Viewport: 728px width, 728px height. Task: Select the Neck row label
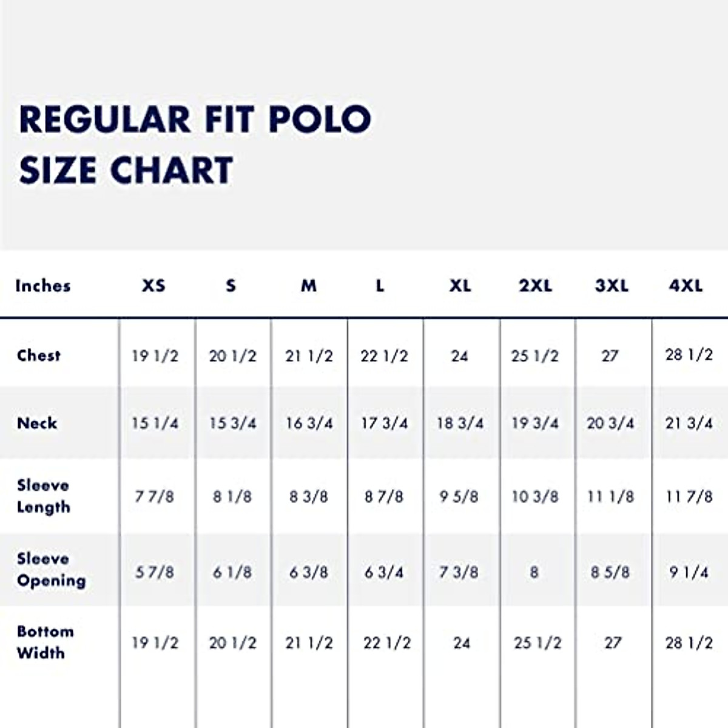coord(37,423)
